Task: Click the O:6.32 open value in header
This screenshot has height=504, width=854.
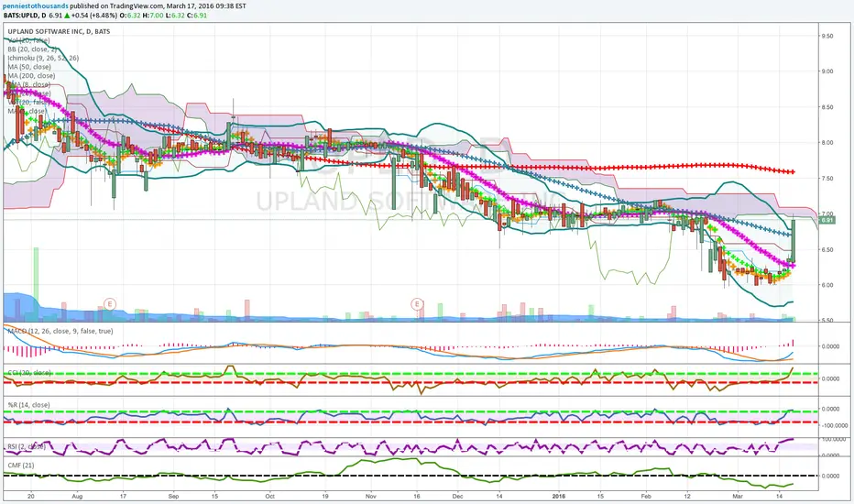Action: click(x=131, y=16)
